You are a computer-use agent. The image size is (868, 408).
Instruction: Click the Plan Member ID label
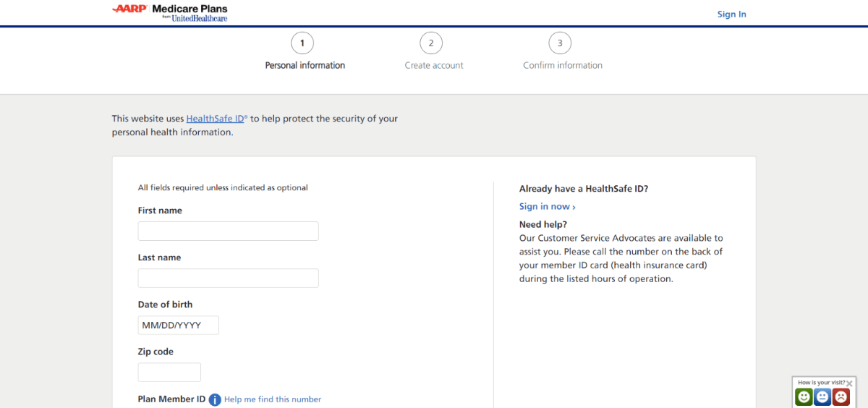tap(171, 399)
